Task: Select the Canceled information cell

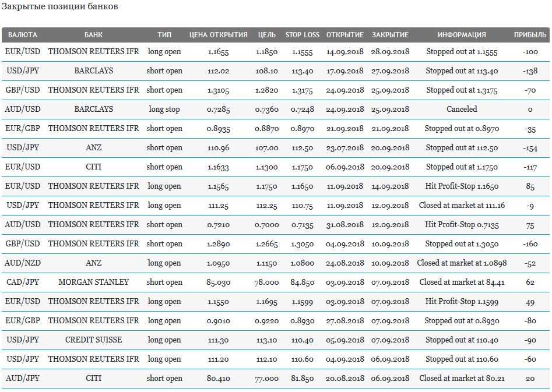Action: click(462, 109)
